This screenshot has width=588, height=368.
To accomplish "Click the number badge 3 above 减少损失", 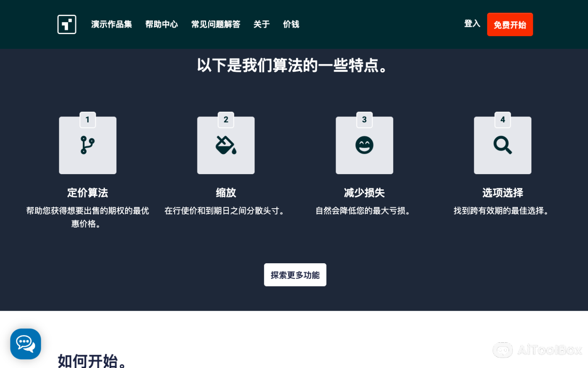I will point(364,119).
